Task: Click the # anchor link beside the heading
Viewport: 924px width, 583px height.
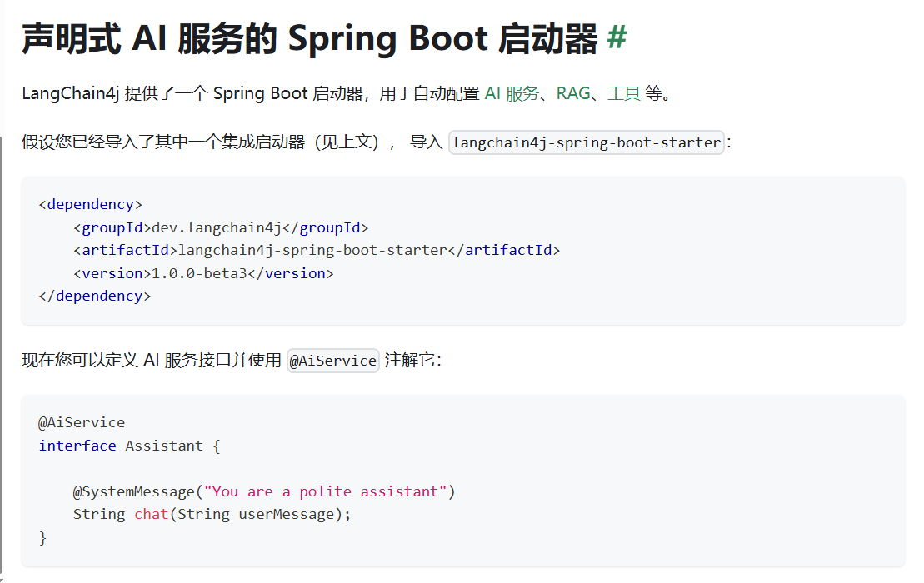Action: click(617, 38)
